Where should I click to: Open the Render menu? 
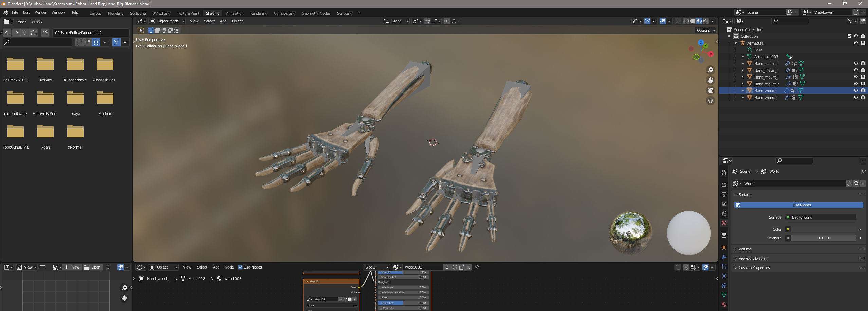click(40, 12)
